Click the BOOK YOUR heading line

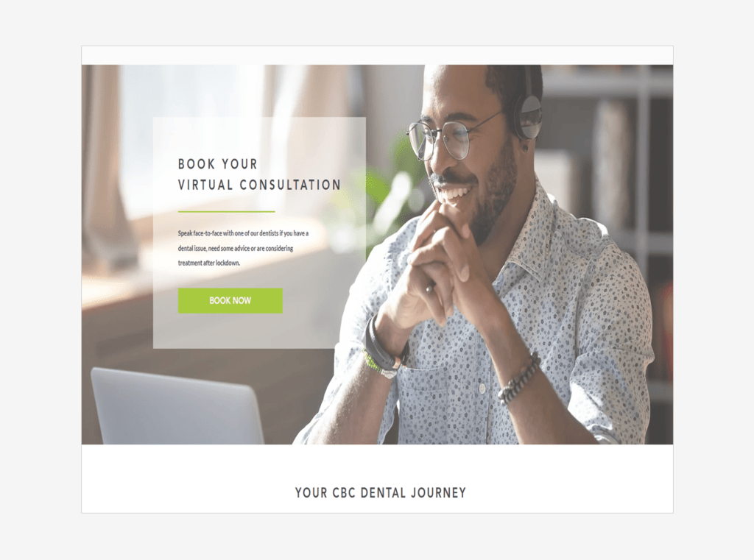[x=218, y=164]
